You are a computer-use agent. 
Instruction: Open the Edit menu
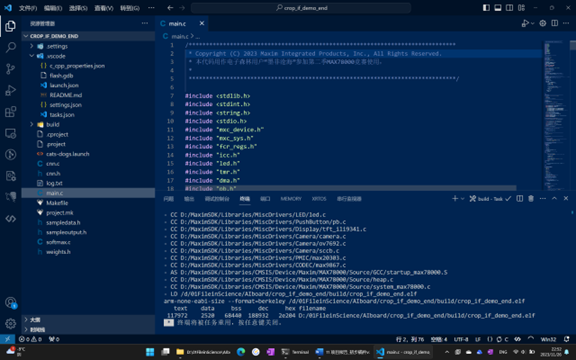53,8
